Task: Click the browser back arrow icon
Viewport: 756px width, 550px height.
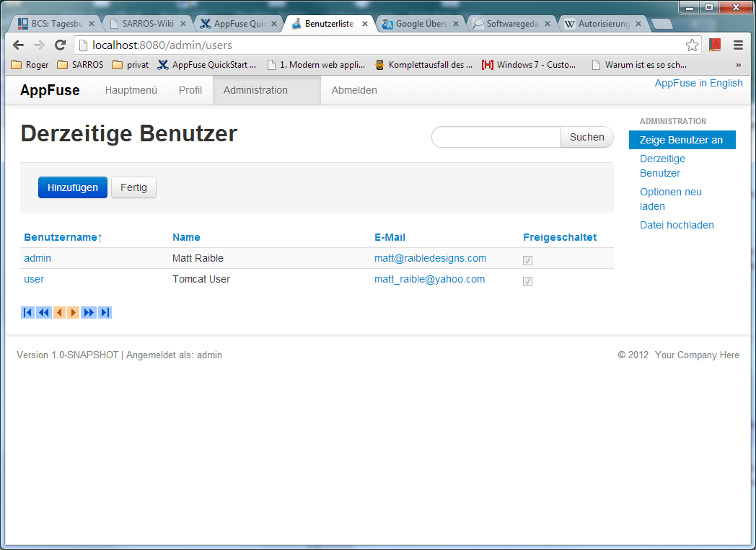Action: 18,45
